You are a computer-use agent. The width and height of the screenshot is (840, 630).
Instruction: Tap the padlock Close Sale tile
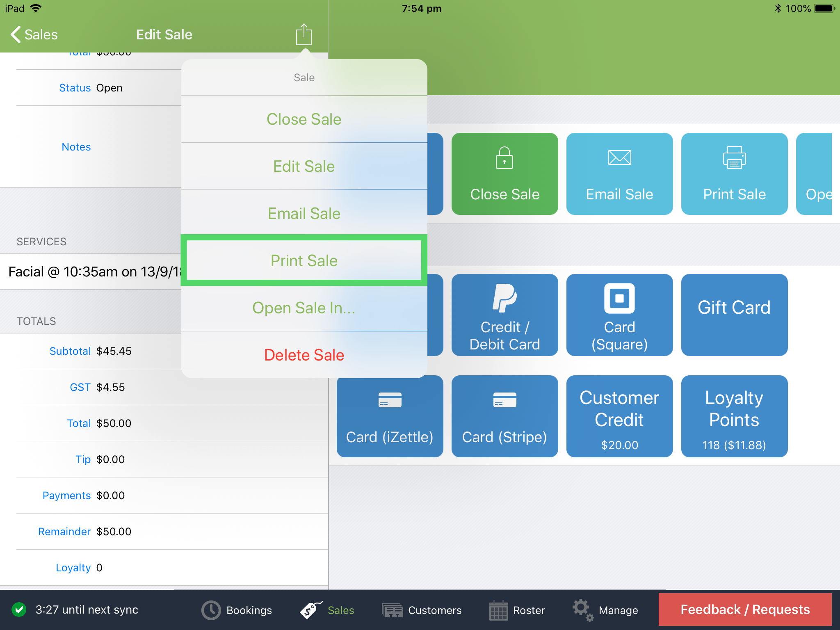tap(504, 174)
